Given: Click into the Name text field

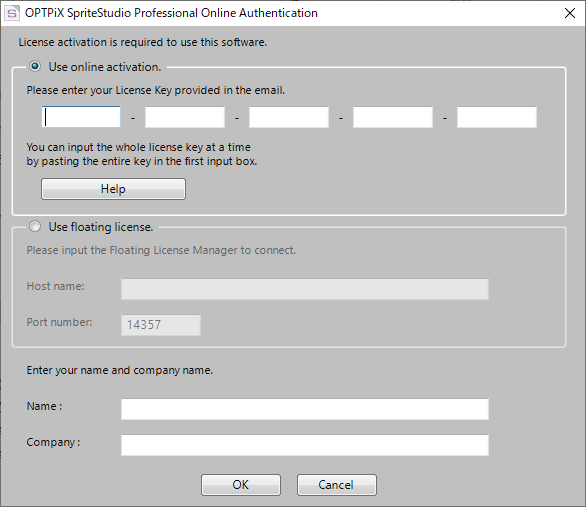Looking at the screenshot, I should click(x=305, y=409).
